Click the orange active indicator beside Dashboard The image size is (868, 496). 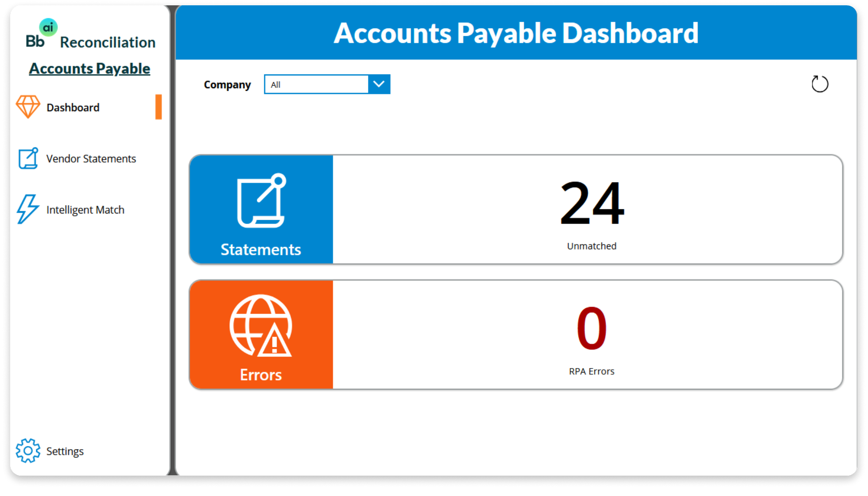[x=159, y=107]
